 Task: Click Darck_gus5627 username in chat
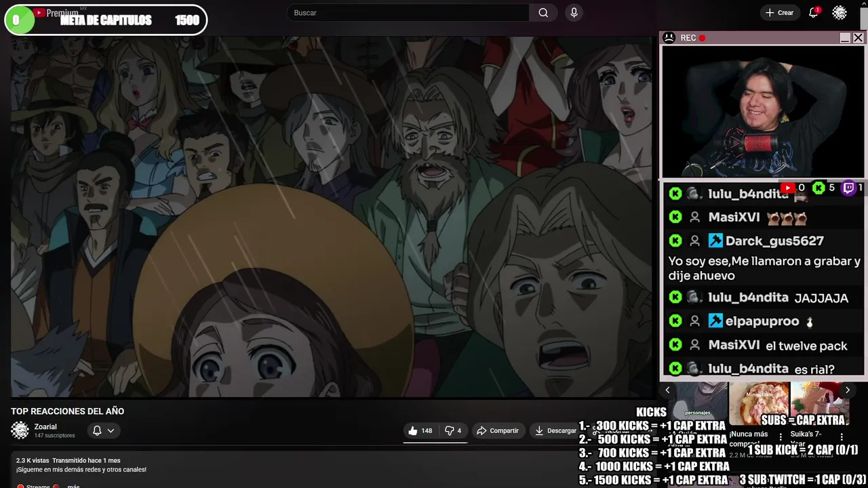[774, 241]
